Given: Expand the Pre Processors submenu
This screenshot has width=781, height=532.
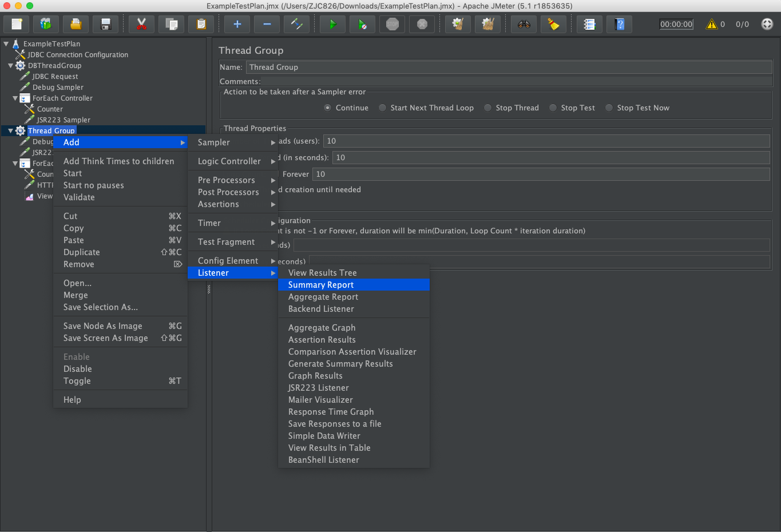Looking at the screenshot, I should pos(233,180).
